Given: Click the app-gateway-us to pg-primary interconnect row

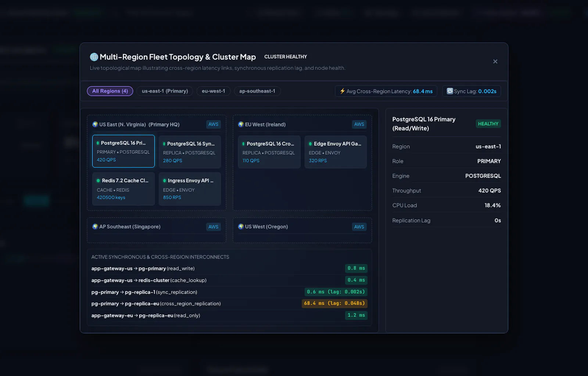Looking at the screenshot, I should (x=229, y=269).
